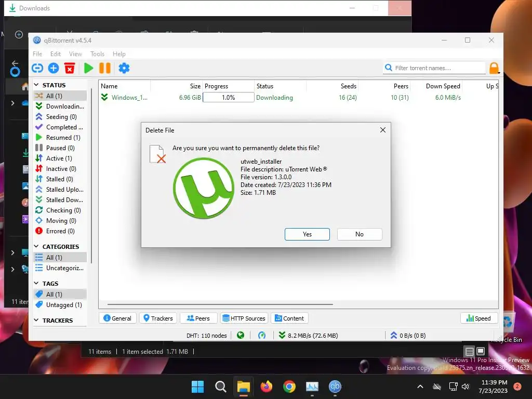This screenshot has width=532, height=399.
Task: Select the Checking (0) filter
Action: [60, 210]
